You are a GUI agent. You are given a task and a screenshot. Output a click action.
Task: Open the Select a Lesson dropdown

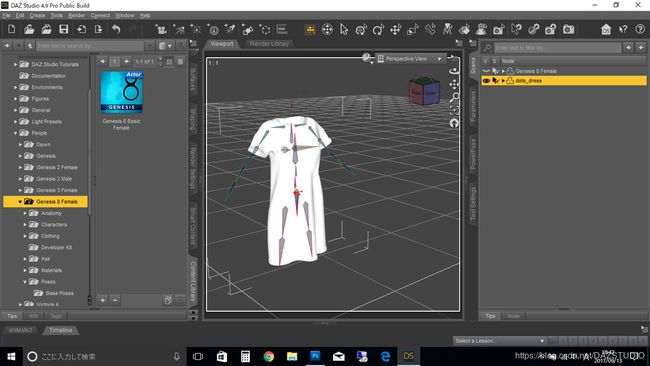[x=500, y=341]
